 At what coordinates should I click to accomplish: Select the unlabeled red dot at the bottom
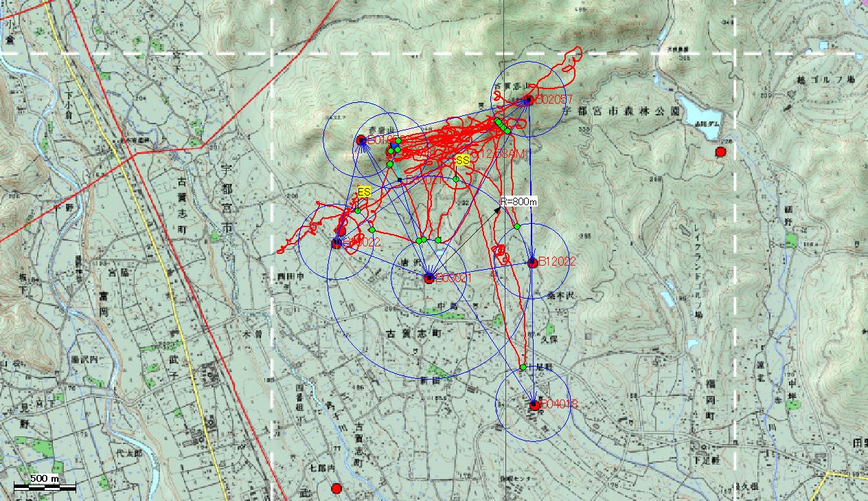(x=336, y=489)
